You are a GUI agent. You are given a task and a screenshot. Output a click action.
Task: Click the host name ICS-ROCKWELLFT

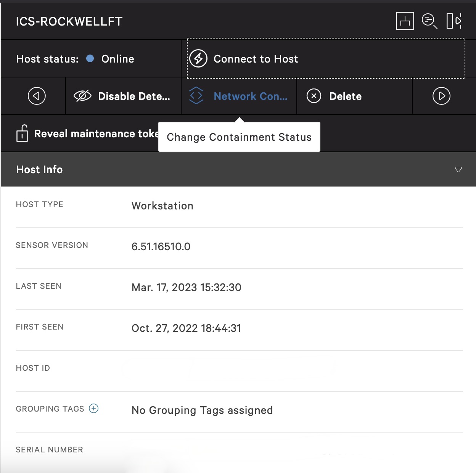(x=69, y=21)
